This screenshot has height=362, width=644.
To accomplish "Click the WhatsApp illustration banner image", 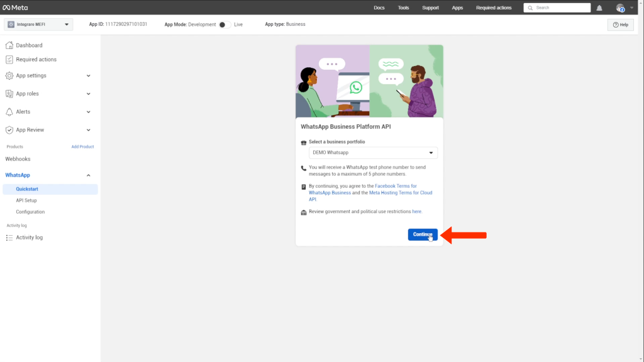I will tap(369, 81).
